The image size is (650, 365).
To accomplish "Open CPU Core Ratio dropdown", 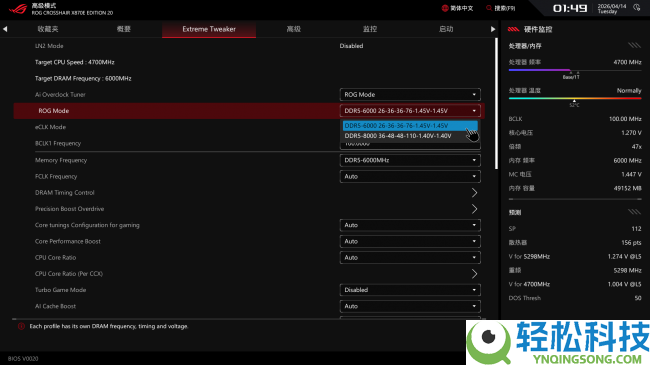I will (410, 258).
